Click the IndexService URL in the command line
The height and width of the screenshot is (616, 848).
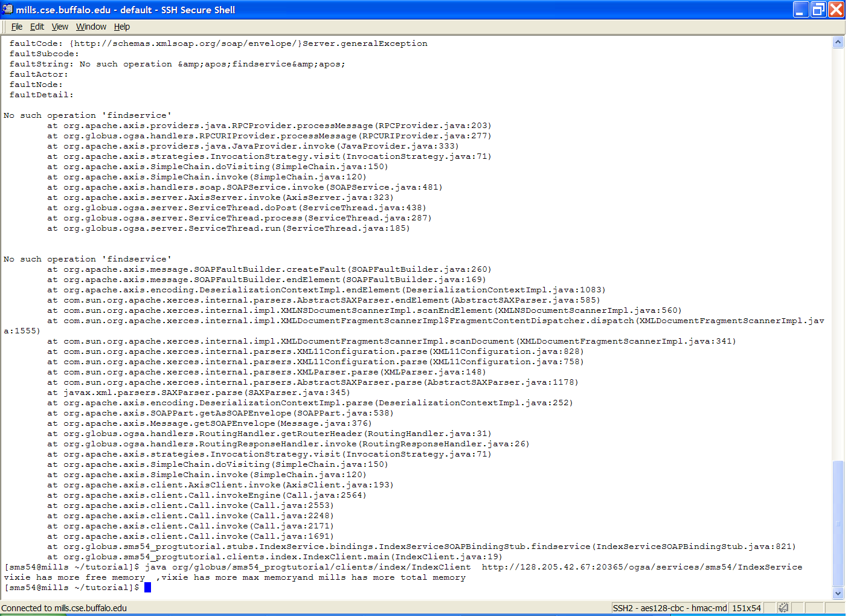tap(641, 567)
